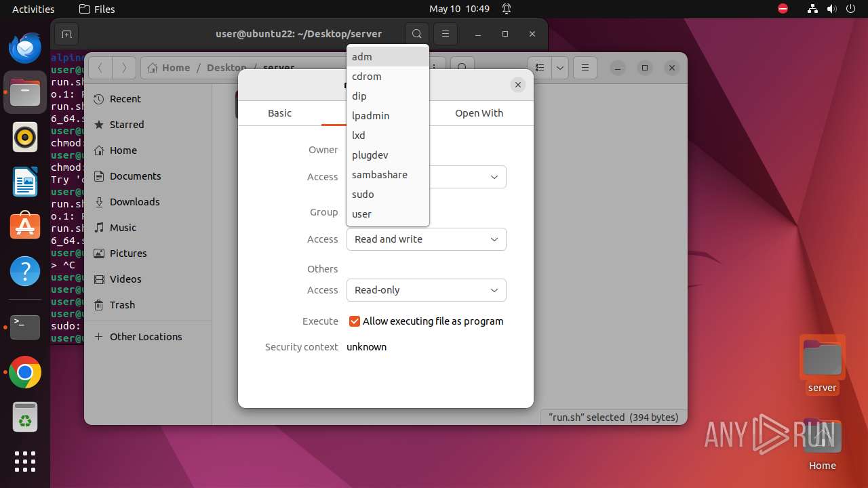The image size is (868, 488).
Task: Open the terminal hamburger menu
Action: (446, 34)
